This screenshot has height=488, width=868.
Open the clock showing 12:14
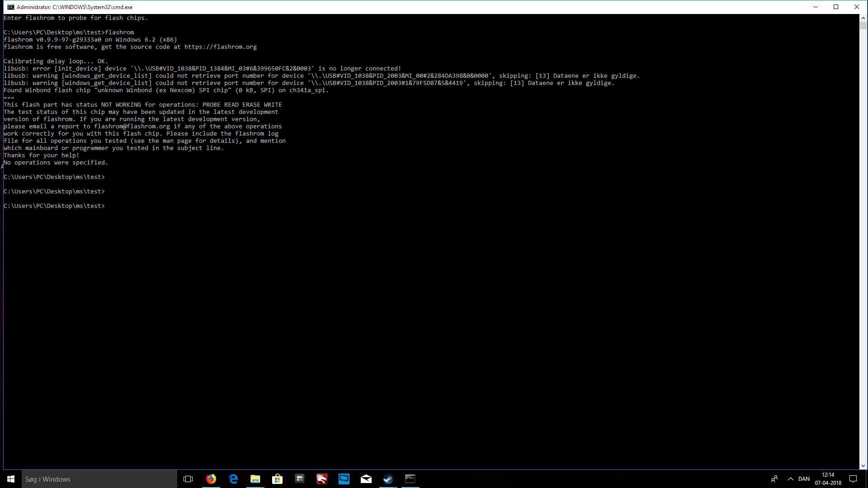(x=828, y=479)
